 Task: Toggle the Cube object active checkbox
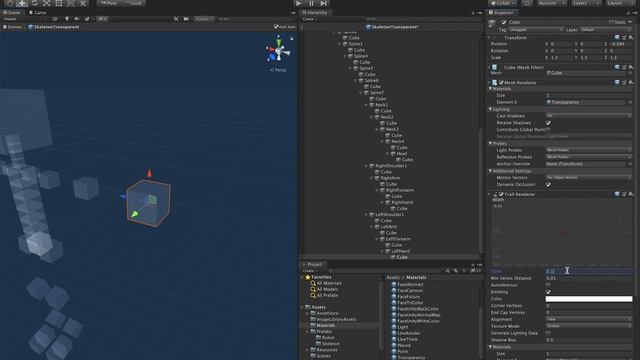(504, 22)
